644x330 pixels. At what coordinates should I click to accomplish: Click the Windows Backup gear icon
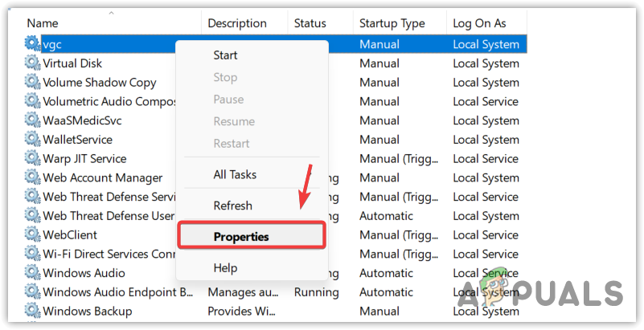pyautogui.click(x=32, y=311)
